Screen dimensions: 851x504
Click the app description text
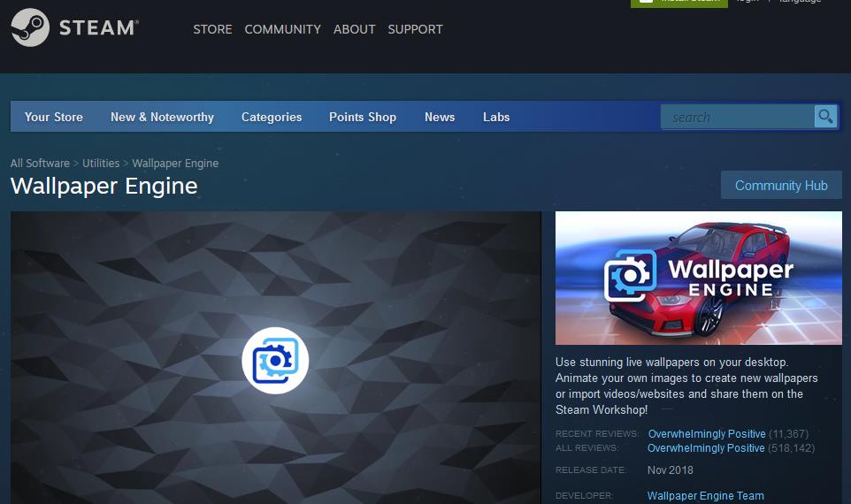coord(686,386)
